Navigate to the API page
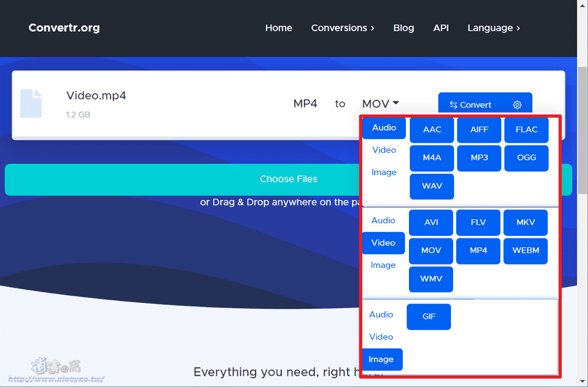The image size is (588, 387). point(441,28)
